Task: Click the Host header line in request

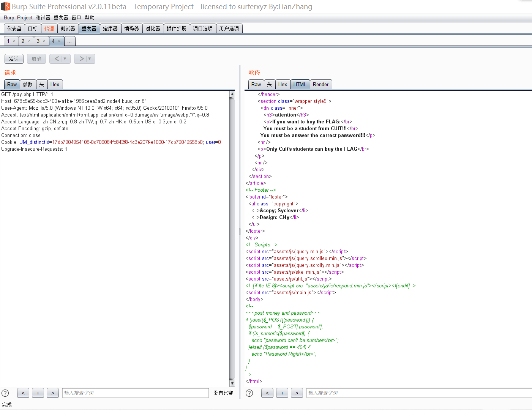Action: [74, 101]
